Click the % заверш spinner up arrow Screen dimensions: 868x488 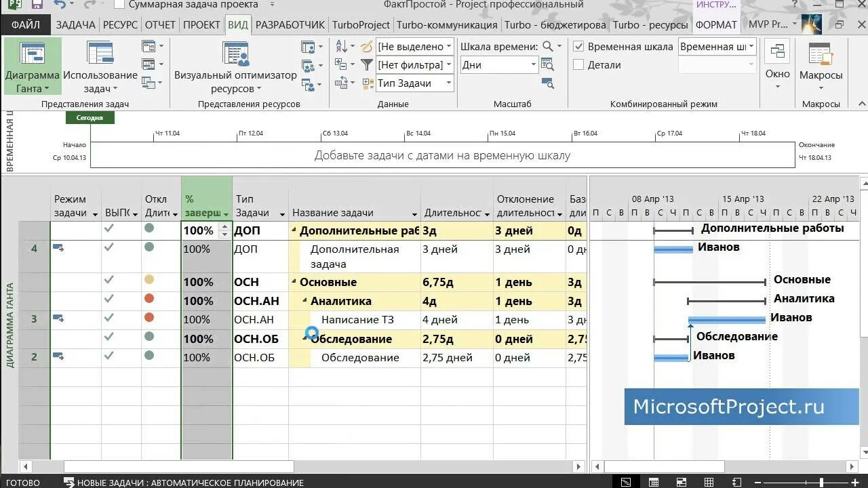pyautogui.click(x=224, y=226)
